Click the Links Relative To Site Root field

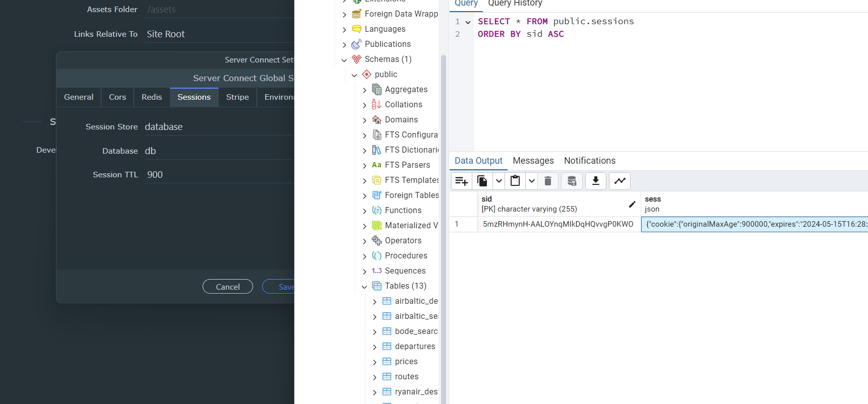coord(219,34)
